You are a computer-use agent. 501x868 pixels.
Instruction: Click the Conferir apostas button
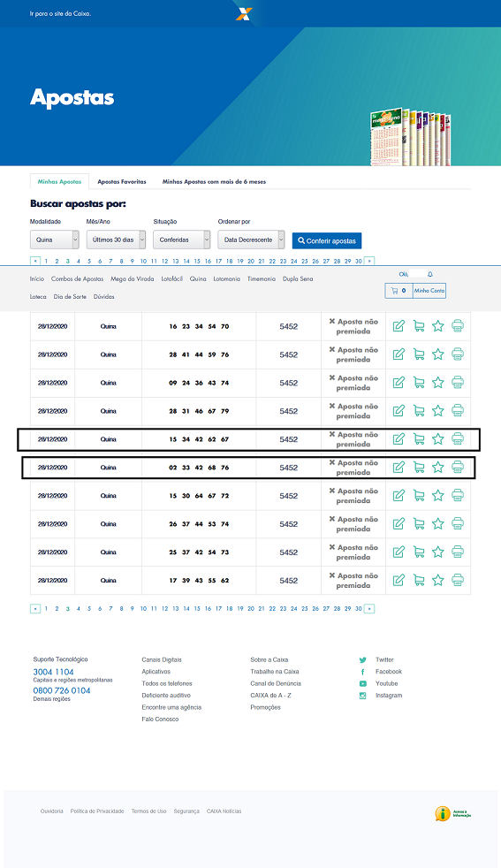click(x=327, y=240)
